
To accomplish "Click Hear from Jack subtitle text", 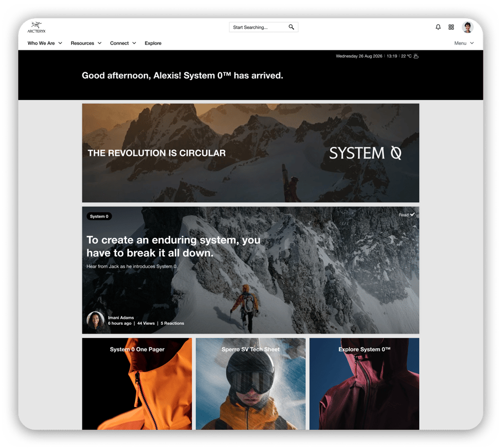I will [132, 266].
